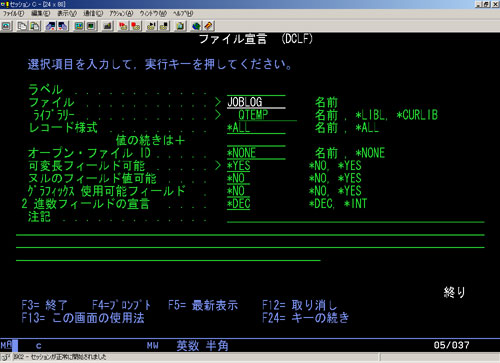The height and width of the screenshot is (363, 500).
Task: Click the session-started status bar message
Action: [x=60, y=357]
